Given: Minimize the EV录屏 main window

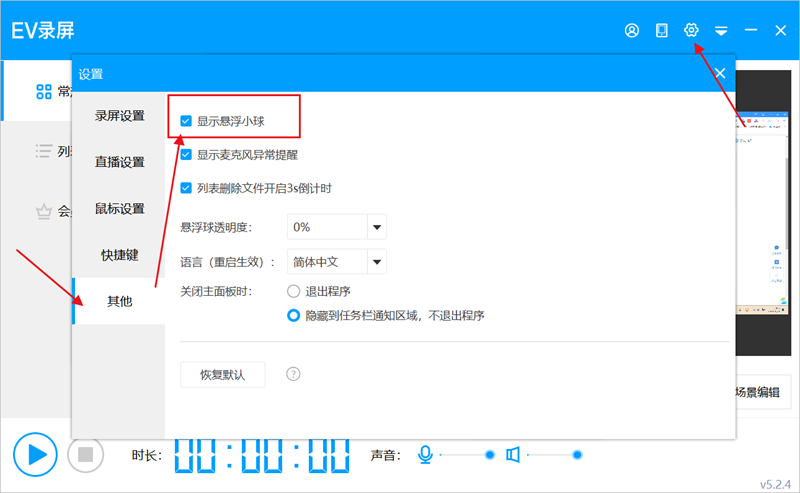Looking at the screenshot, I should [x=751, y=31].
